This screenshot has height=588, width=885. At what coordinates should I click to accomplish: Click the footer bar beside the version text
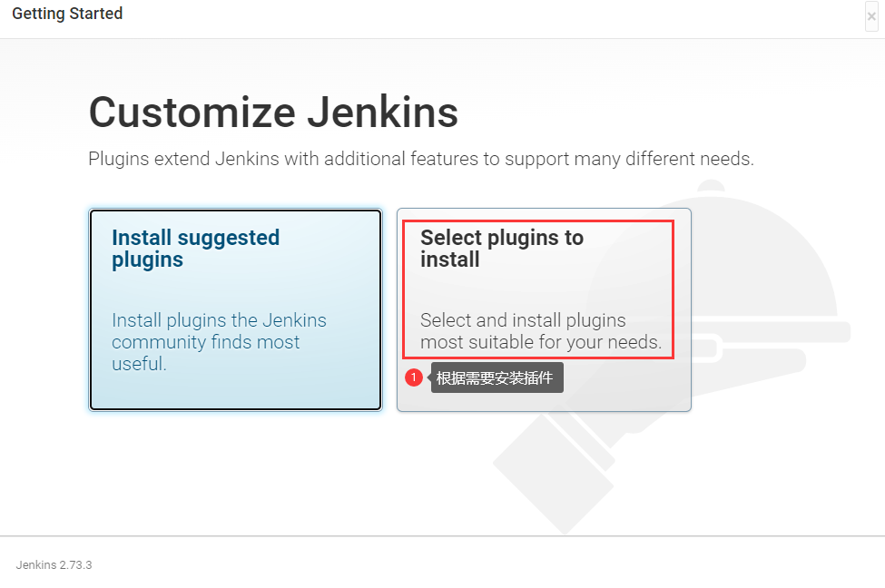tap(486, 564)
